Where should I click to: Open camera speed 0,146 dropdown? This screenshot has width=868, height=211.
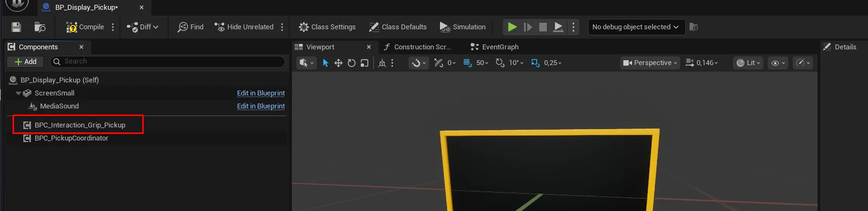pyautogui.click(x=702, y=63)
